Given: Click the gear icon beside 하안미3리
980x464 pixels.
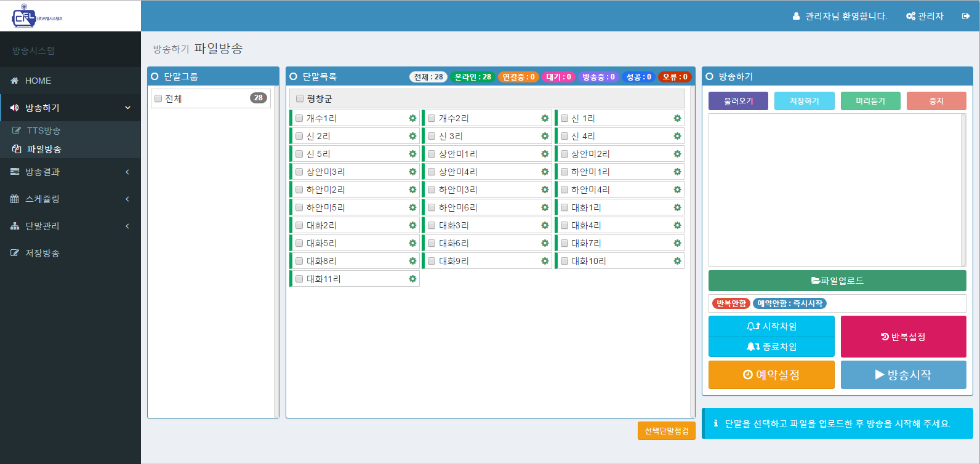Looking at the screenshot, I should pos(545,190).
